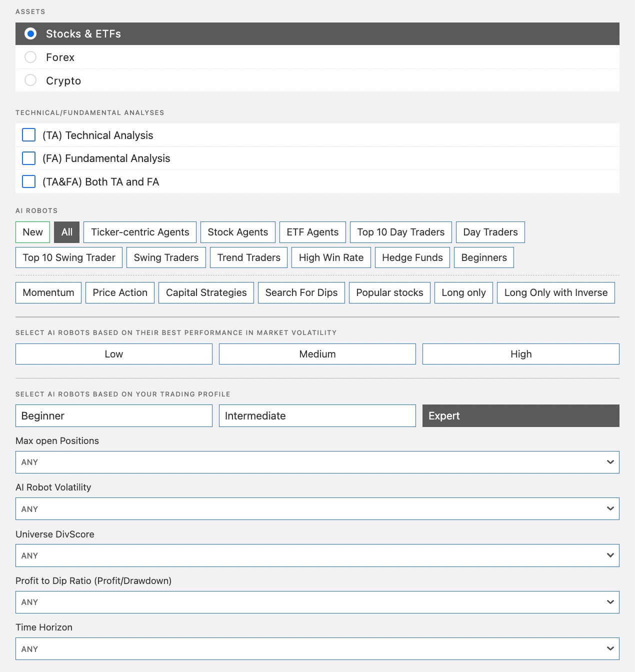This screenshot has height=672, width=635.
Task: Select the Ticker-centric Agents filter
Action: (x=140, y=232)
